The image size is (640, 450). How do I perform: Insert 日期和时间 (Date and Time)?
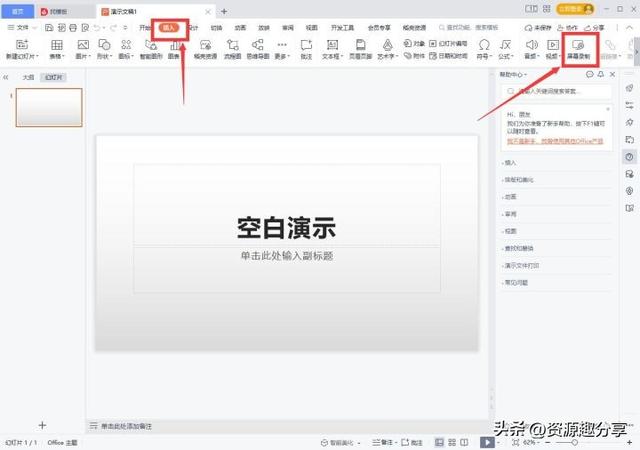pyautogui.click(x=449, y=56)
